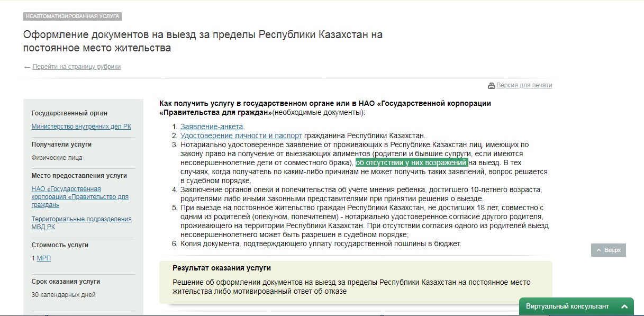The height and width of the screenshot is (316, 644).
Task: Click the left arrow before Перейти на страницу рубрики
Action: pos(27,67)
